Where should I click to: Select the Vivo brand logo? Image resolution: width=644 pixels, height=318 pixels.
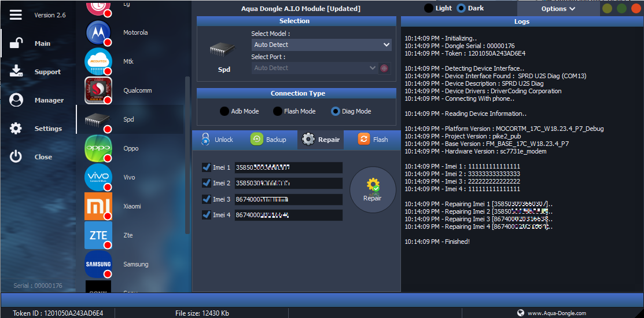pyautogui.click(x=98, y=177)
